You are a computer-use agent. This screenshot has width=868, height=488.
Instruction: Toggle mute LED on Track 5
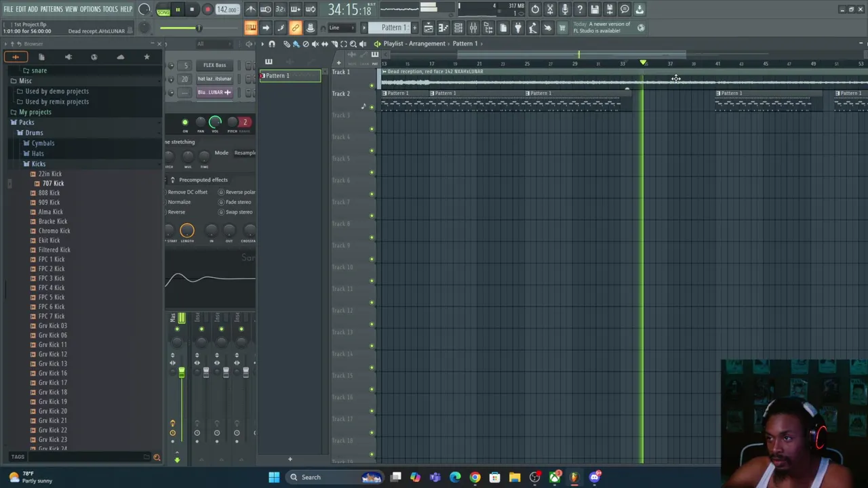click(372, 172)
